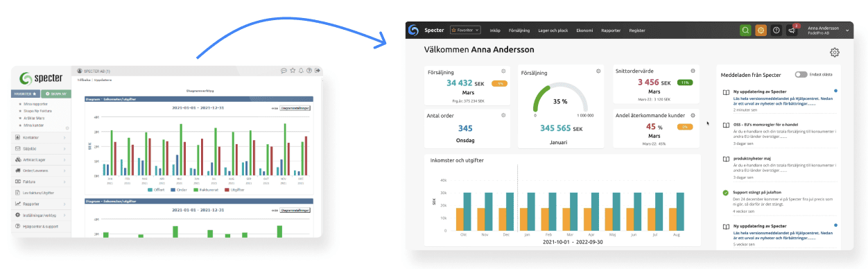Expand Säljstöd in old sidebar
This screenshot has height=269, width=868.
pos(42,148)
